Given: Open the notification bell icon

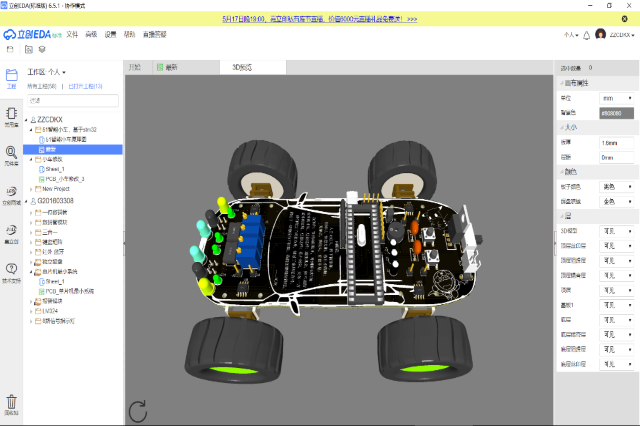Looking at the screenshot, I should point(586,34).
